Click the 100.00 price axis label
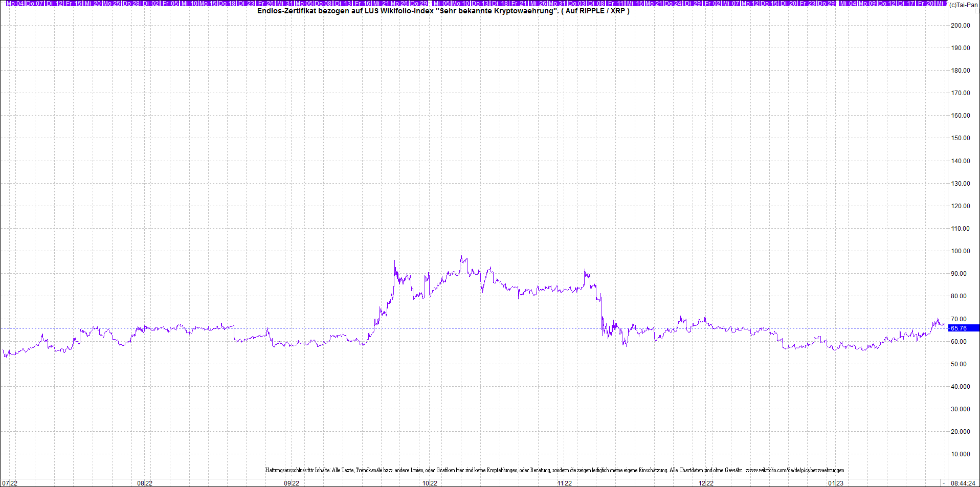The width and height of the screenshot is (980, 487). pyautogui.click(x=960, y=251)
